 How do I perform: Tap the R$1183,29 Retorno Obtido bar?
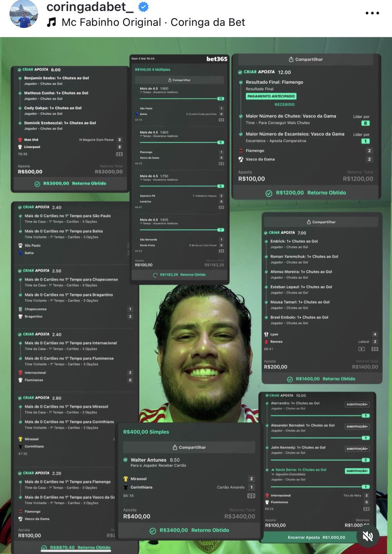click(x=180, y=275)
